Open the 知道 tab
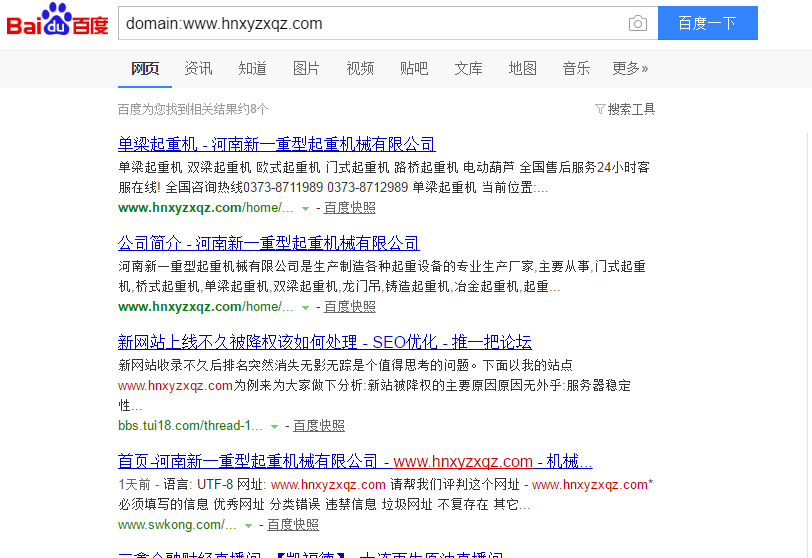812x558 pixels. (x=252, y=68)
